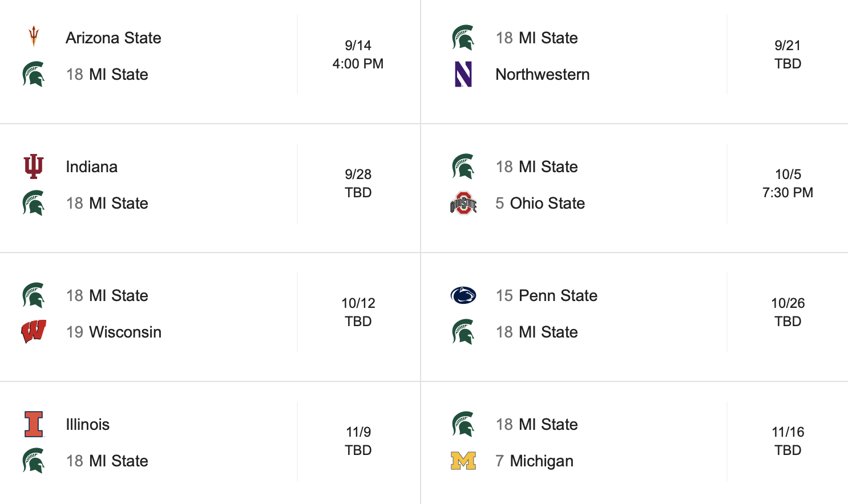Click the Spartan helmet in the Michigan matchup

point(463,424)
